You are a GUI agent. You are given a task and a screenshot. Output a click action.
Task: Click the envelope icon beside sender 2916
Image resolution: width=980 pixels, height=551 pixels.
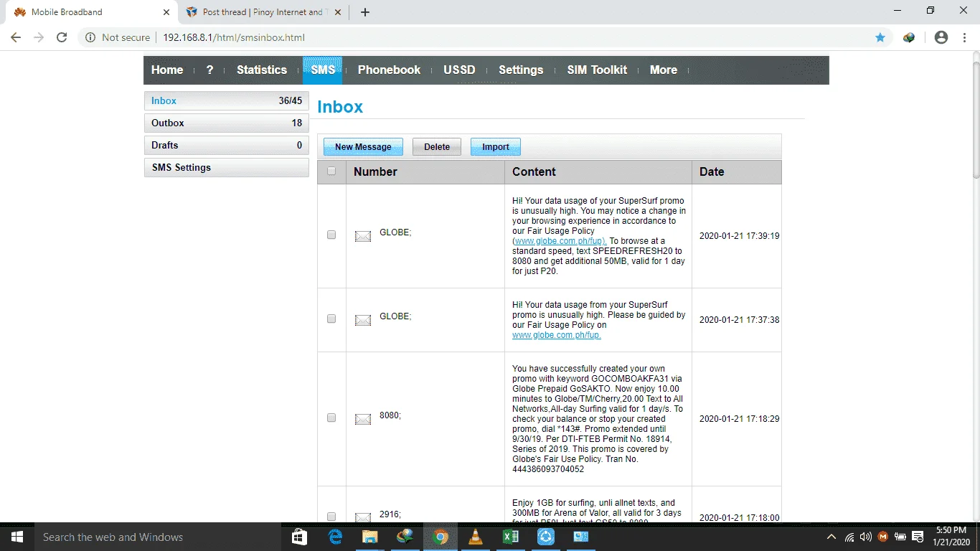point(363,517)
